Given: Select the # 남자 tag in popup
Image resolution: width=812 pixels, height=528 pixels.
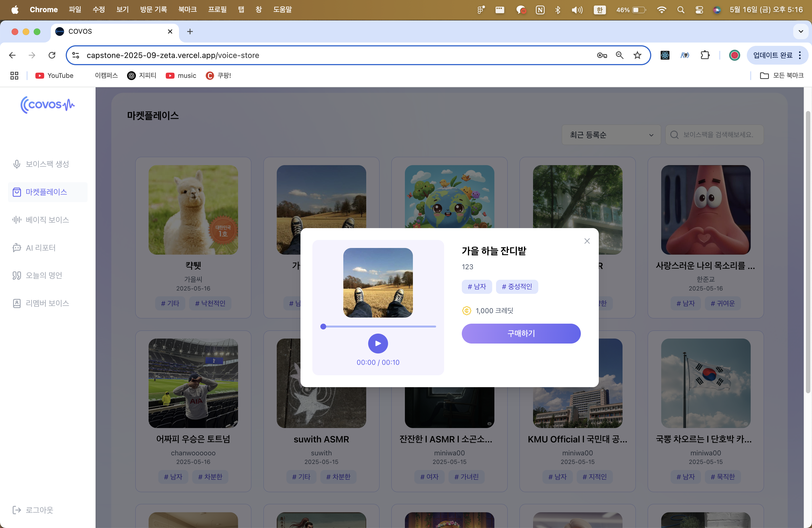Looking at the screenshot, I should click(x=477, y=287).
